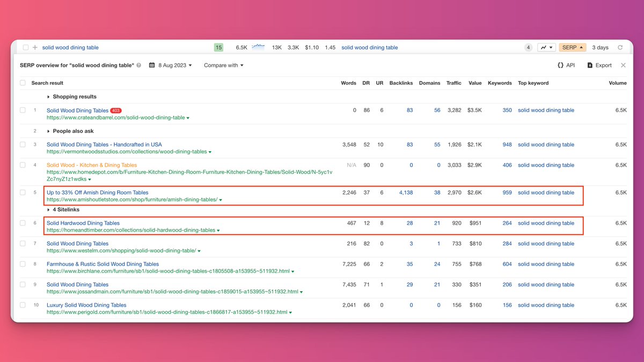This screenshot has height=362, width=644.
Task: Sort by the Volume column header
Action: click(618, 83)
